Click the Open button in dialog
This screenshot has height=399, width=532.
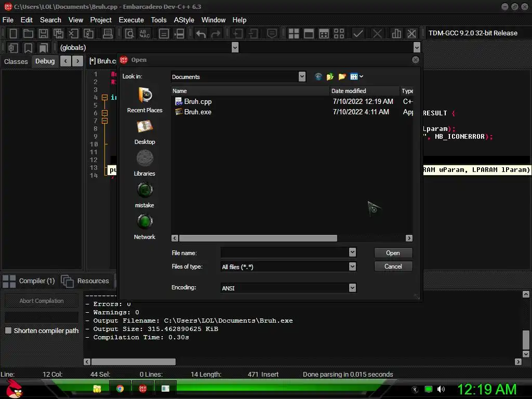[393, 253]
